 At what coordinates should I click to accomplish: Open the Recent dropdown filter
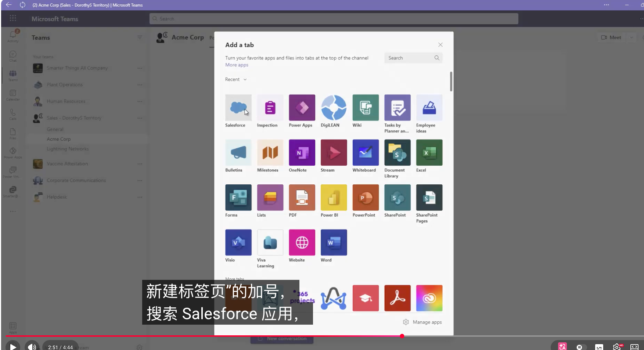click(236, 79)
